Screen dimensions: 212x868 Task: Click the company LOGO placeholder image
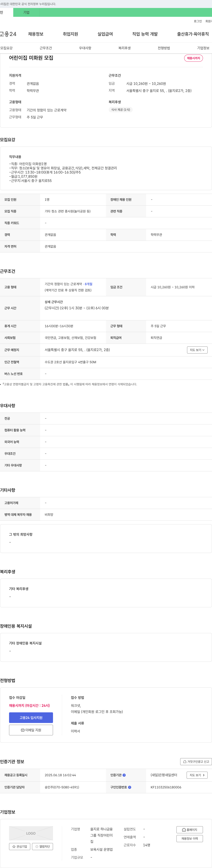[x=31, y=833]
